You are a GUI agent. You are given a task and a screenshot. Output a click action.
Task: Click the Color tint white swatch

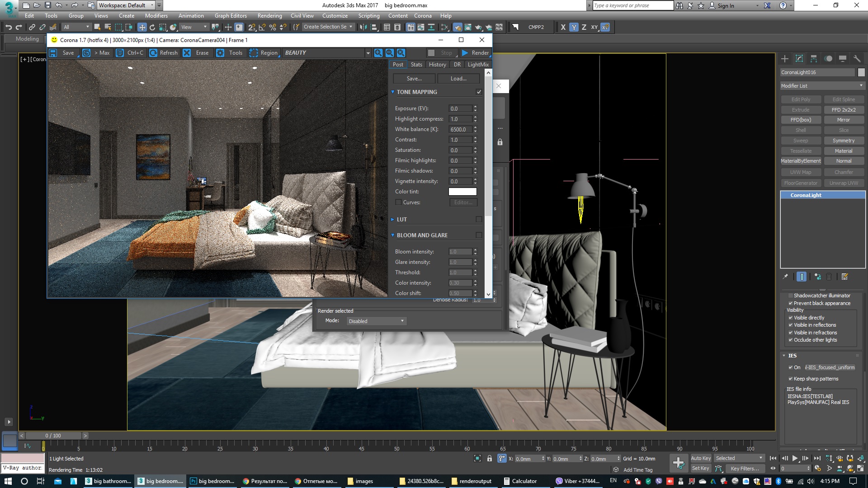462,191
